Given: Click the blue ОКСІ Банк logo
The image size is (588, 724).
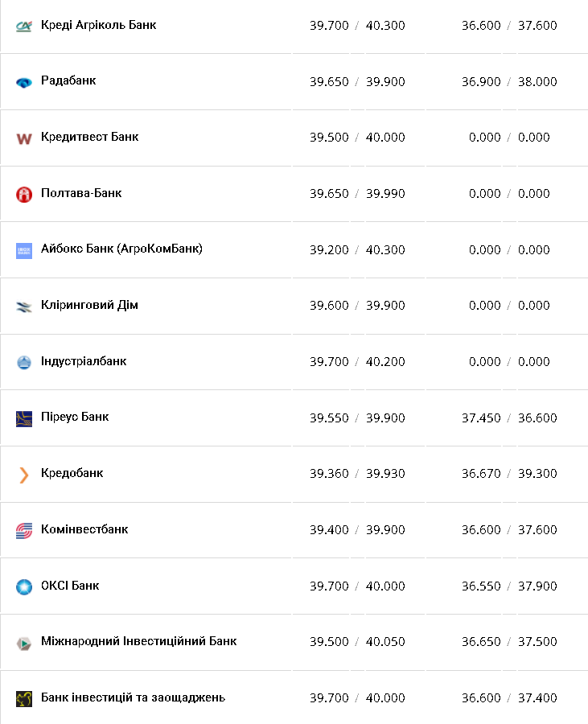Looking at the screenshot, I should tap(24, 586).
